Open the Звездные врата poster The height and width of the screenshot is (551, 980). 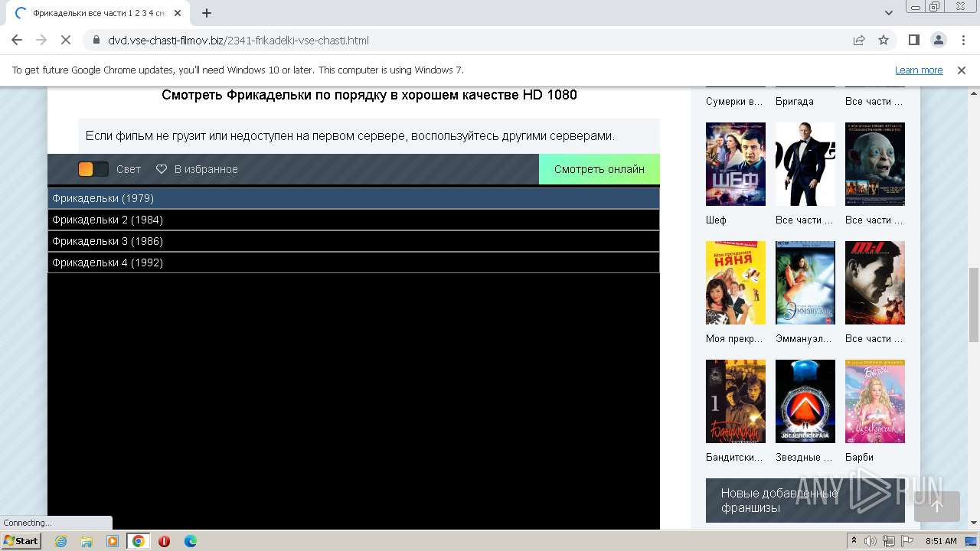[x=805, y=401]
